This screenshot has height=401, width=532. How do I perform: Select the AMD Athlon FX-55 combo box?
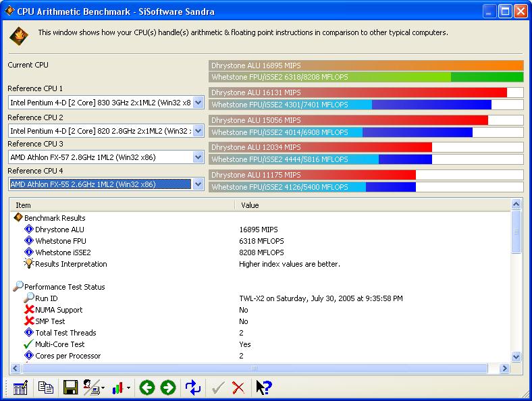106,184
